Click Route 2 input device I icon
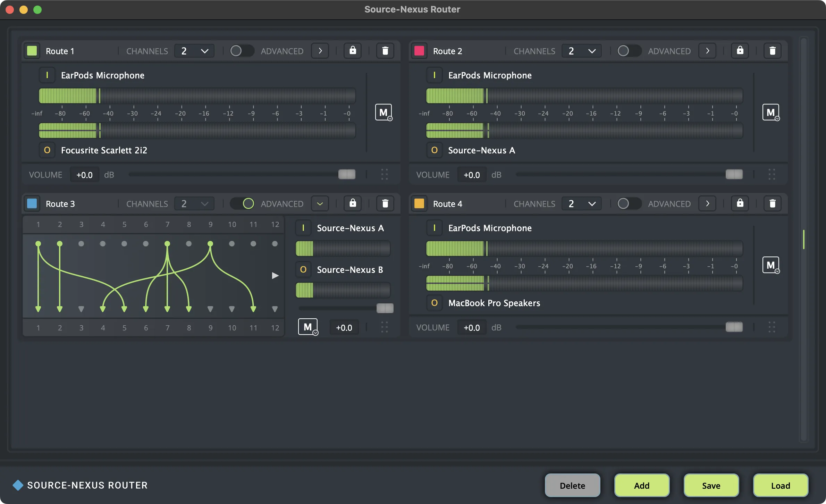The width and height of the screenshot is (826, 504). [435, 75]
